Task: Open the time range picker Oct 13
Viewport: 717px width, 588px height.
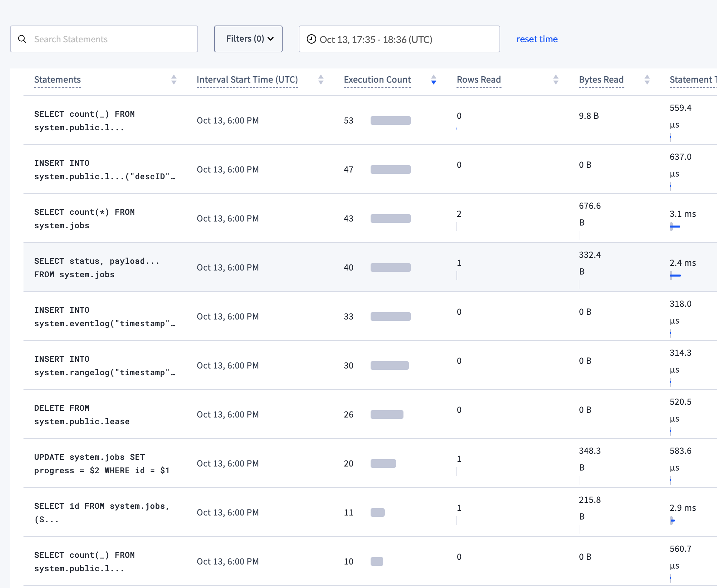Action: (399, 39)
